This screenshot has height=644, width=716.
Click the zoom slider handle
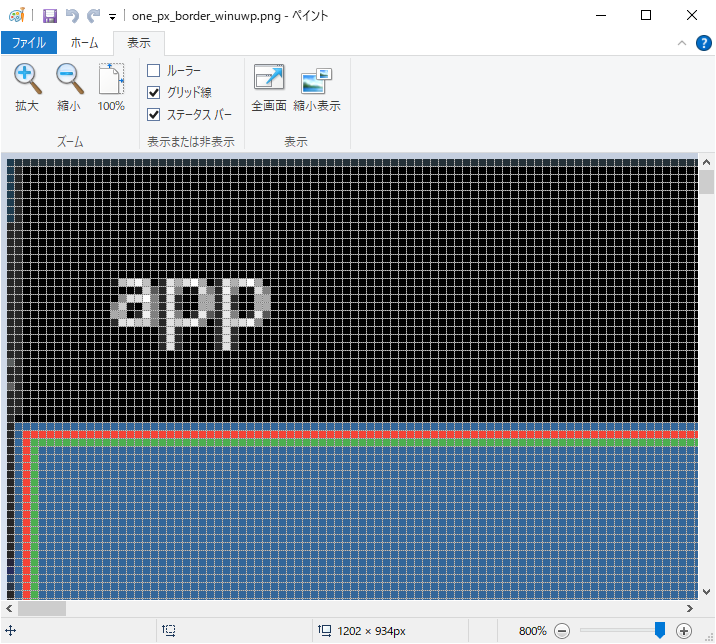pos(660,630)
